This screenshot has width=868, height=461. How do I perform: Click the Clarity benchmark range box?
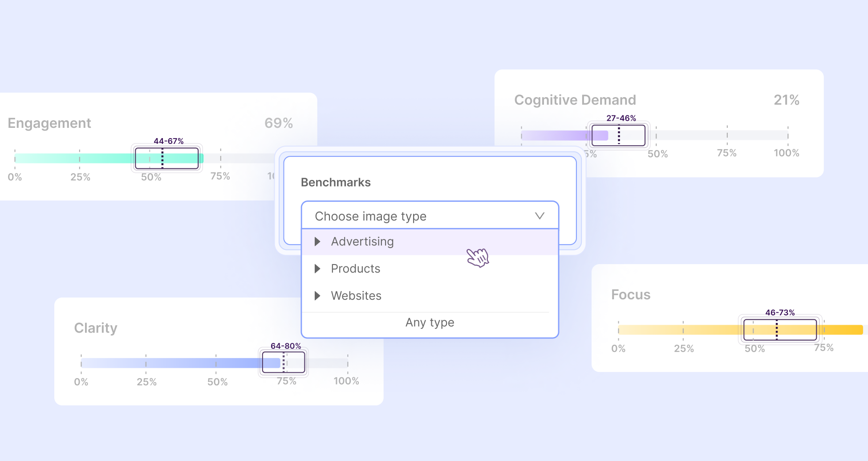click(284, 363)
